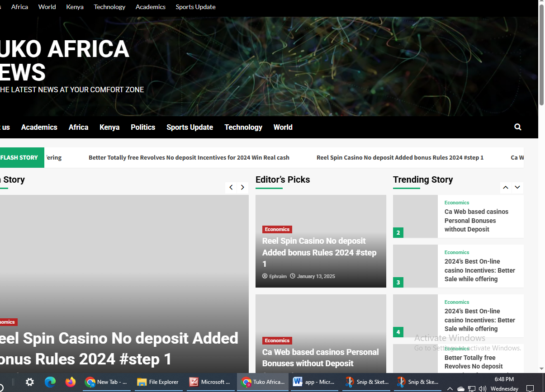Open the volume control in system tray
Screen dimensions: 545x392
[482, 388]
